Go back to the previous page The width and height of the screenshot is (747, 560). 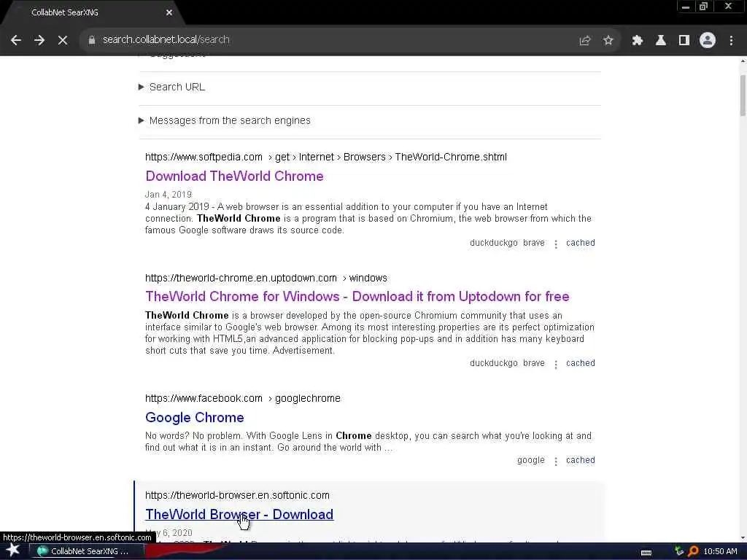(x=16, y=40)
